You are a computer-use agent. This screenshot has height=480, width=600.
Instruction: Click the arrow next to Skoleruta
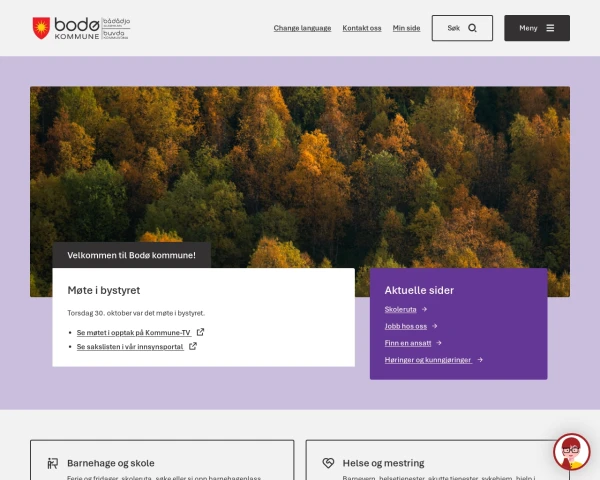(424, 309)
